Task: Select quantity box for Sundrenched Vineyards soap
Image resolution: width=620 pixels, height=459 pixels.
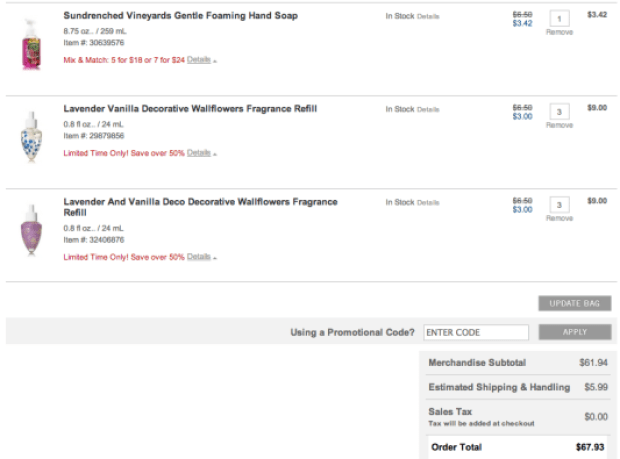Action: pyautogui.click(x=560, y=18)
